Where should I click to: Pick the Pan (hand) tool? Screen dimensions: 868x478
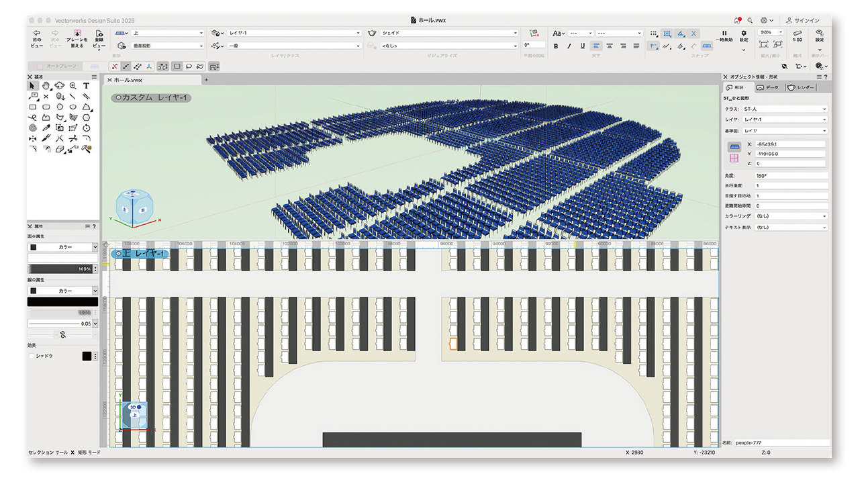pyautogui.click(x=46, y=86)
